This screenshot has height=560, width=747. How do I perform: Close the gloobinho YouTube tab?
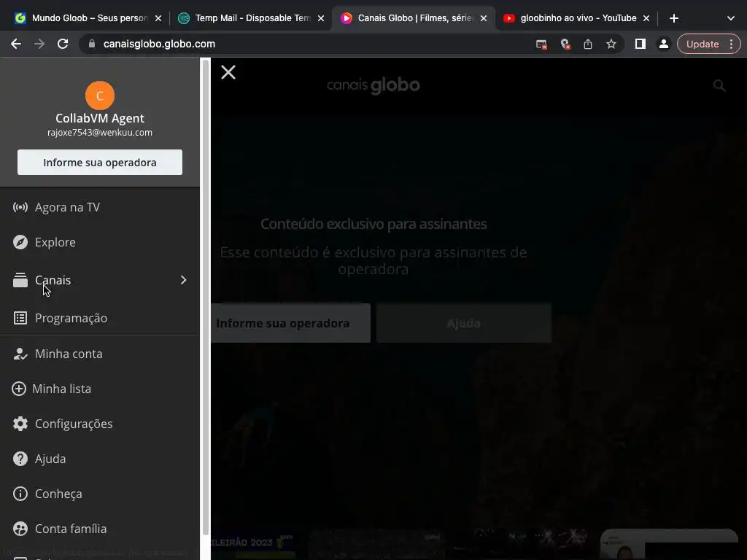tap(646, 18)
